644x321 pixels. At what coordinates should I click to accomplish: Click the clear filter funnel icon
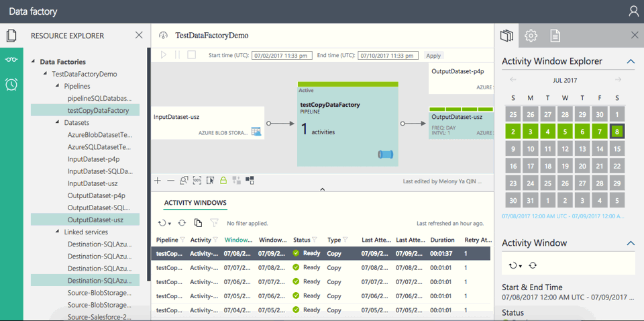(x=214, y=223)
